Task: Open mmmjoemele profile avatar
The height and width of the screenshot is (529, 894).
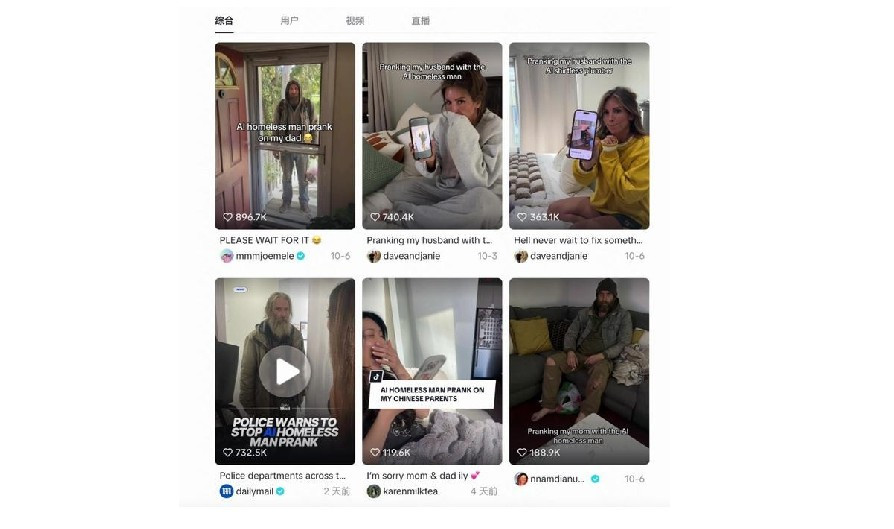Action: [x=227, y=256]
